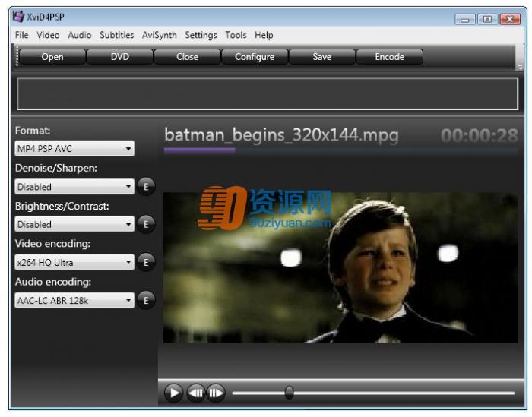This screenshot has width=532, height=417.
Task: Click the DVD toolbar button
Action: [120, 57]
